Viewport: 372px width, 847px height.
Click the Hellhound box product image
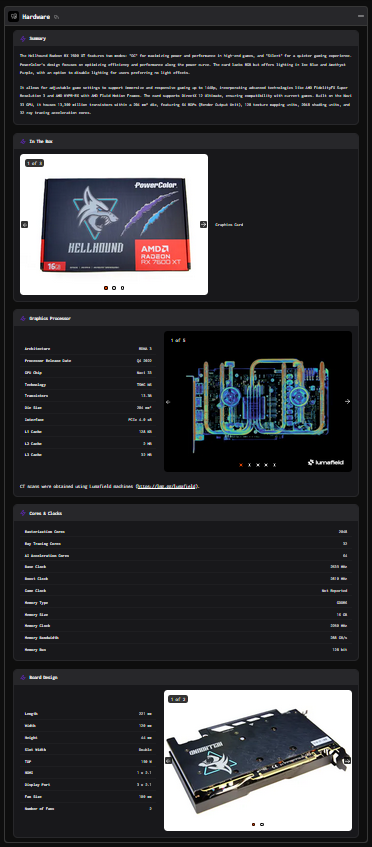pos(114,224)
